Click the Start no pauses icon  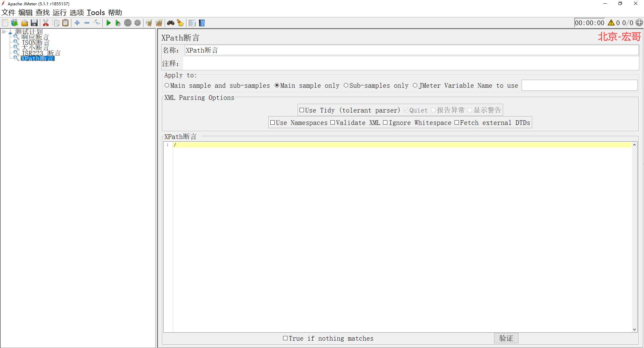[118, 23]
